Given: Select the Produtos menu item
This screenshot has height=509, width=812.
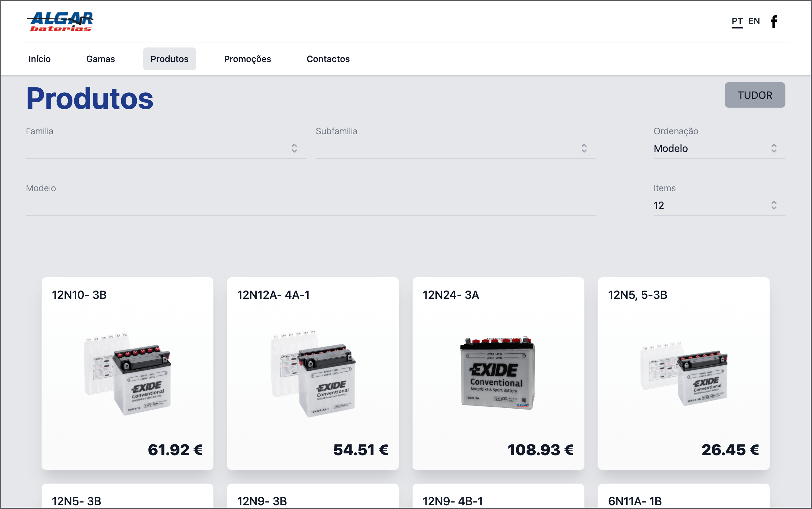Looking at the screenshot, I should pos(169,59).
